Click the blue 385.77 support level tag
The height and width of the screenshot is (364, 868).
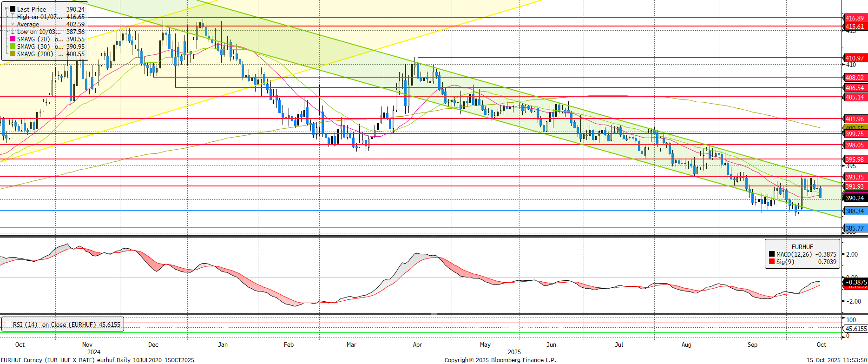(x=854, y=228)
